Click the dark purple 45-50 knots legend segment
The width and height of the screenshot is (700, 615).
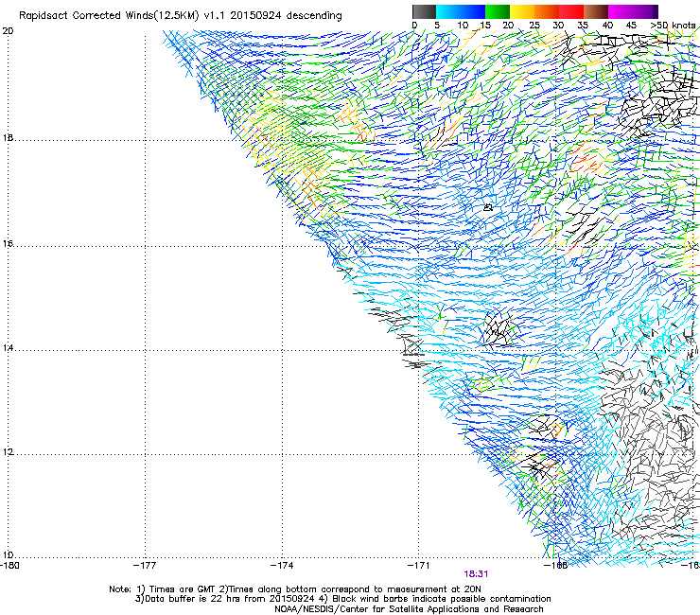click(x=645, y=11)
